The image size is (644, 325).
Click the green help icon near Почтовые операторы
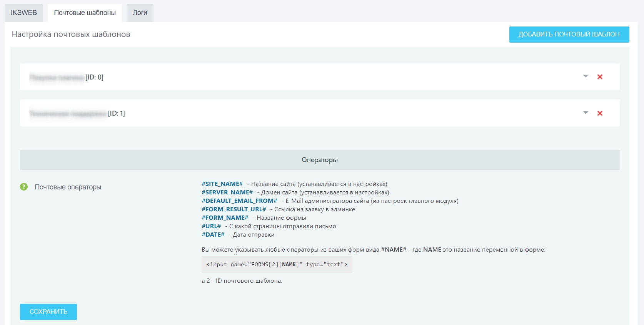coord(24,187)
